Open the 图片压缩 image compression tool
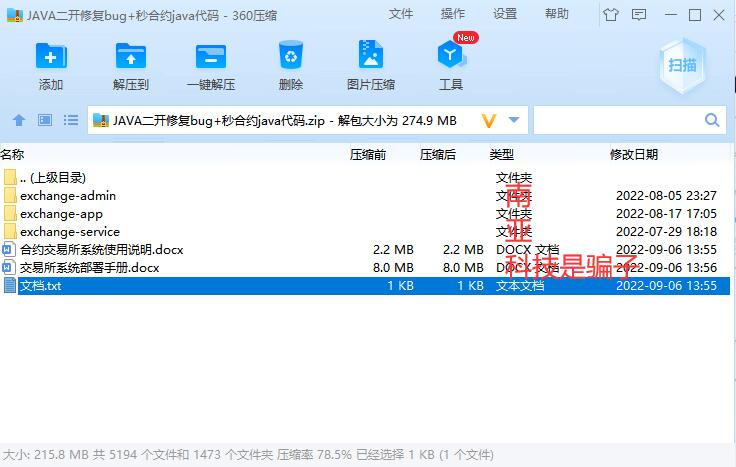This screenshot has width=736, height=467. [x=371, y=58]
